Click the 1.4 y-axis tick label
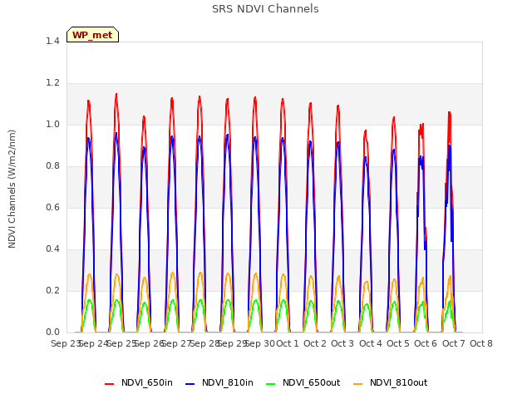The image size is (532, 399). pyautogui.click(x=52, y=41)
